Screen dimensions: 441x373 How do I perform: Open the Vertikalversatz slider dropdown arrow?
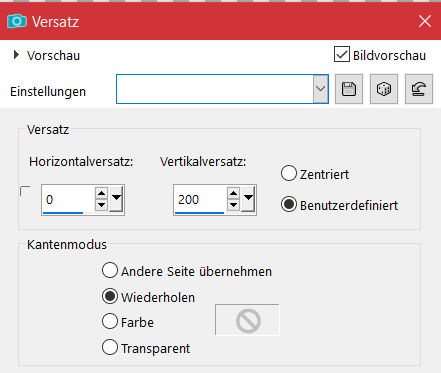point(248,199)
